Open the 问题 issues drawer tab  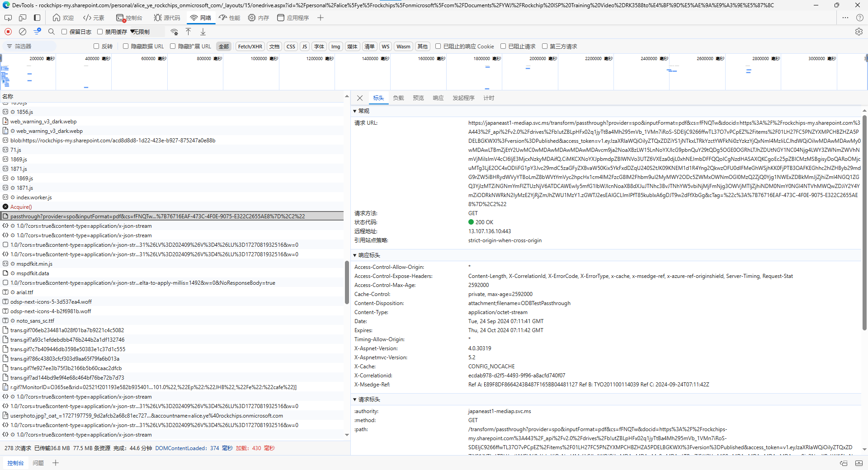(38, 463)
